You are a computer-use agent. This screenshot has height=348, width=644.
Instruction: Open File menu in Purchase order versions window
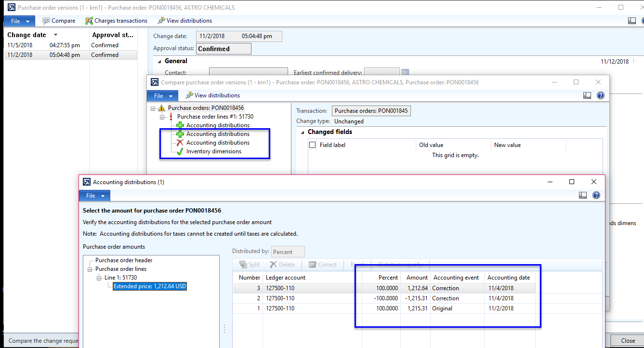coord(19,21)
